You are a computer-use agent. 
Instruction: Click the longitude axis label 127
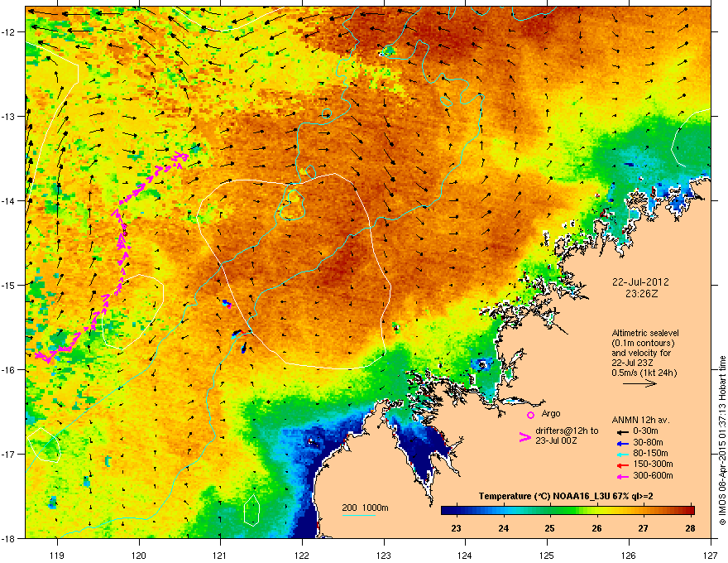click(711, 555)
